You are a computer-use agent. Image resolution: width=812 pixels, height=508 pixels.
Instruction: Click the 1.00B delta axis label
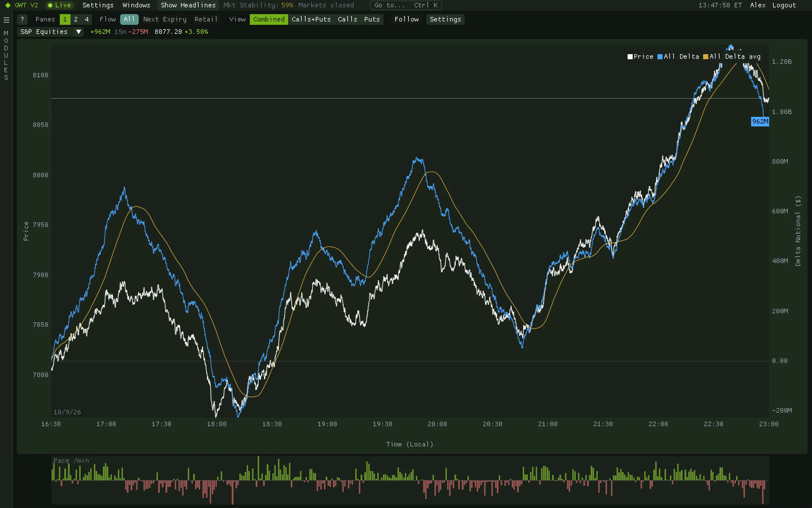782,111
